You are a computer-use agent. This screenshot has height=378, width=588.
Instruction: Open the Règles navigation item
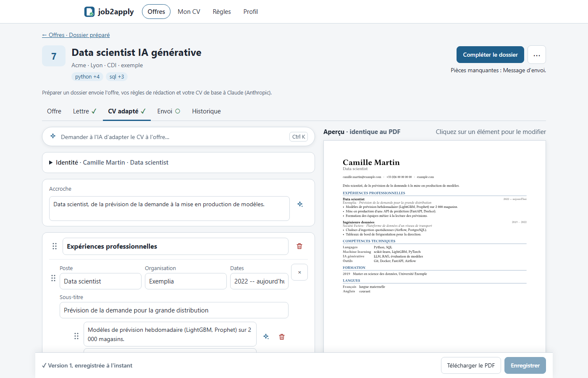[x=222, y=12]
